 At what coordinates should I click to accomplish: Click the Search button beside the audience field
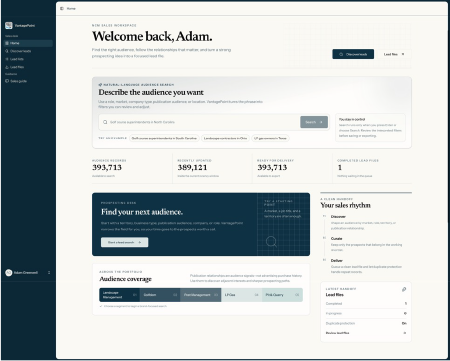pyautogui.click(x=314, y=122)
